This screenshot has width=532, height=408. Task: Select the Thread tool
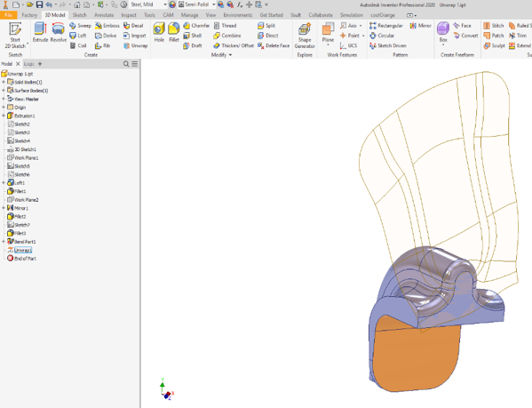click(225, 26)
